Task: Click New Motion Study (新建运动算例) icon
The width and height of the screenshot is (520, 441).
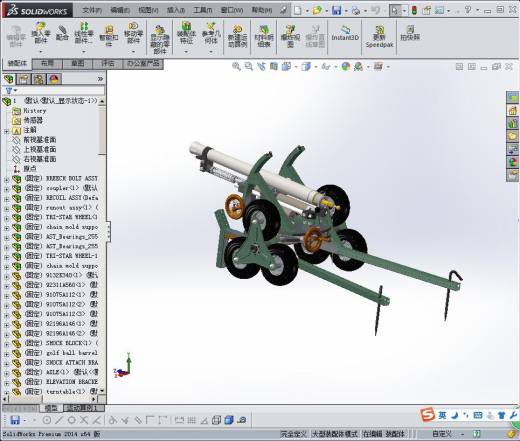Action: pyautogui.click(x=237, y=36)
